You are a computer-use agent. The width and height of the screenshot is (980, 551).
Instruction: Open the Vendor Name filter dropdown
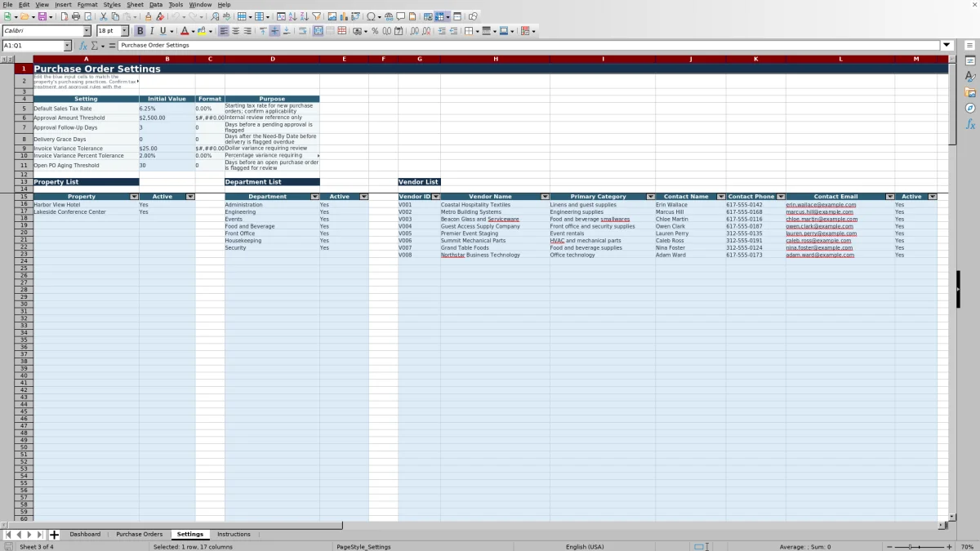coord(545,197)
